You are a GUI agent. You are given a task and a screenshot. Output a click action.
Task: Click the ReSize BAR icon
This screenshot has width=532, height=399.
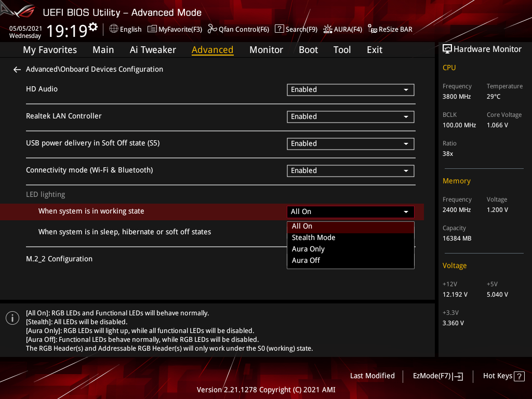(x=372, y=29)
